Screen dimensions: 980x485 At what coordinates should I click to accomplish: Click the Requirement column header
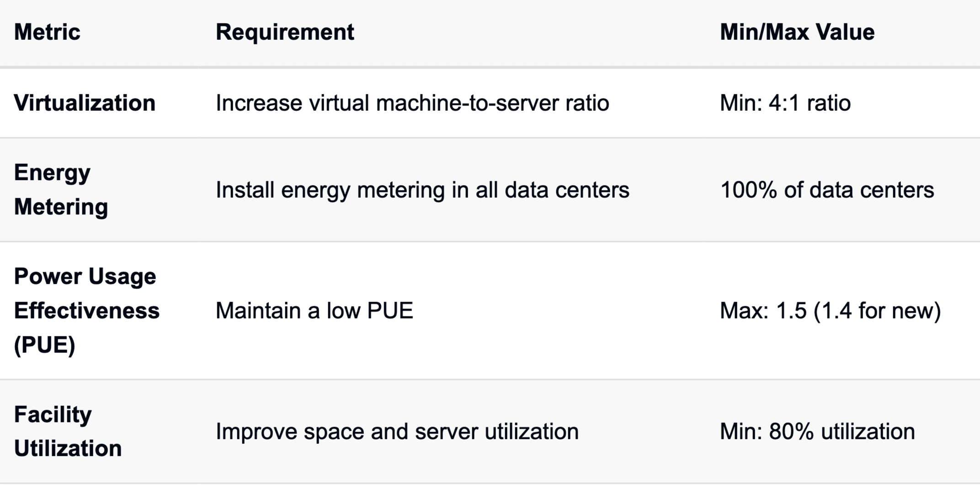point(285,32)
